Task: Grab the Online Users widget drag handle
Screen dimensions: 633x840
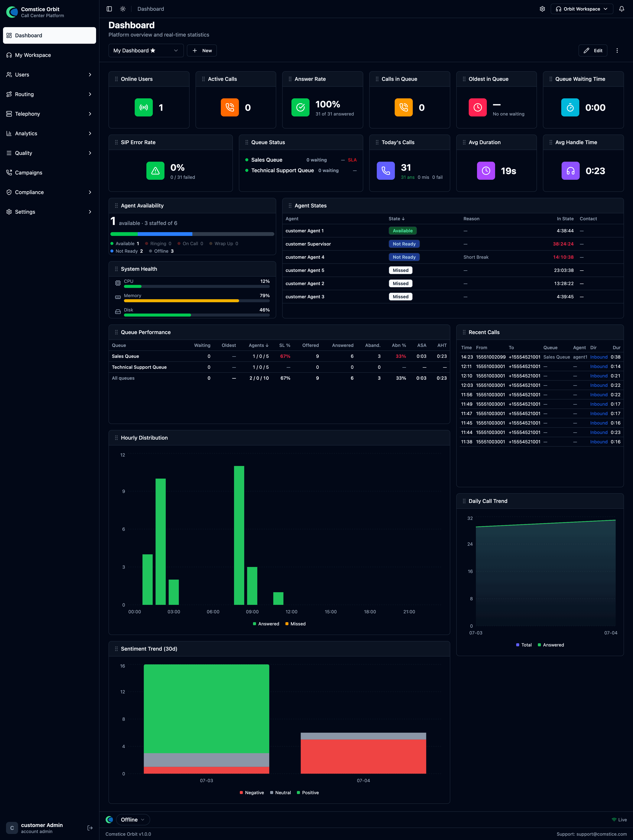Action: [x=116, y=79]
